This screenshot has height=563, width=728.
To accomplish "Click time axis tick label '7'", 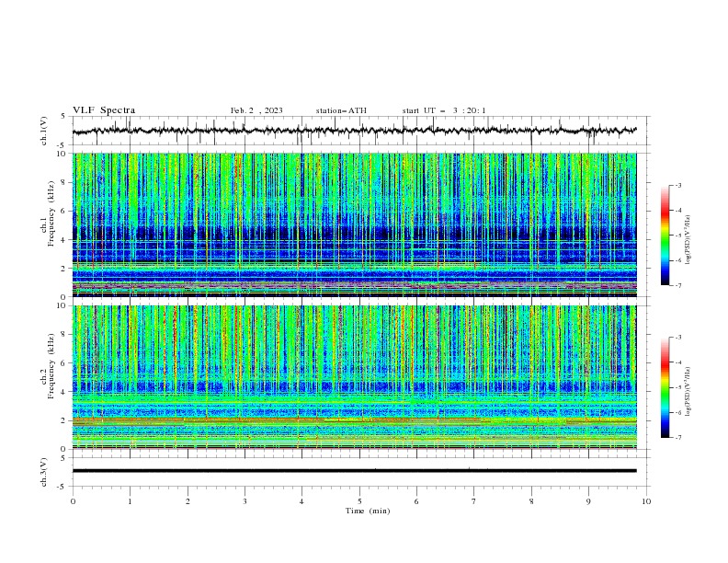I will (x=474, y=501).
